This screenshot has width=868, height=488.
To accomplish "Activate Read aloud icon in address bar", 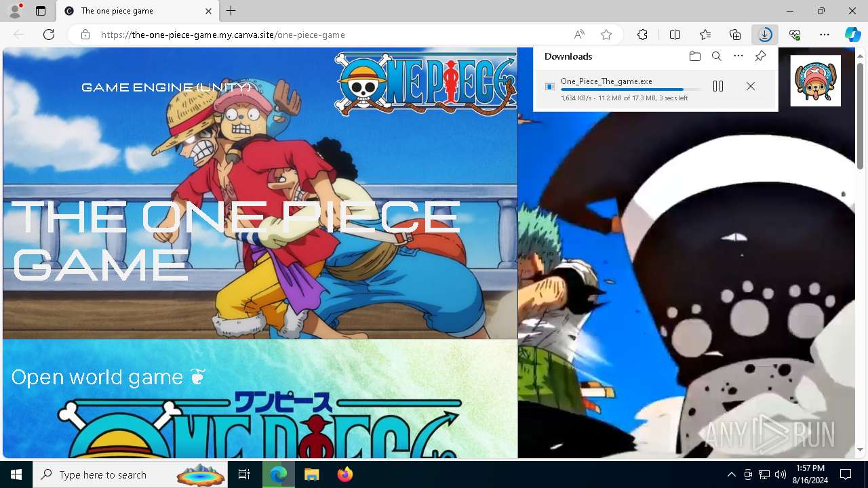I will (579, 35).
